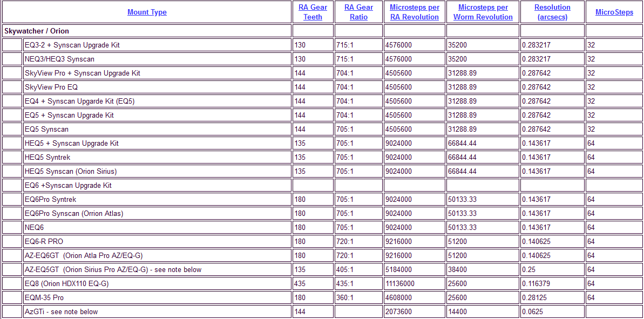Select 35200 in the NEQ3/HEQ3 Synscan row
Viewport: 644px width, 319px height.
457,59
